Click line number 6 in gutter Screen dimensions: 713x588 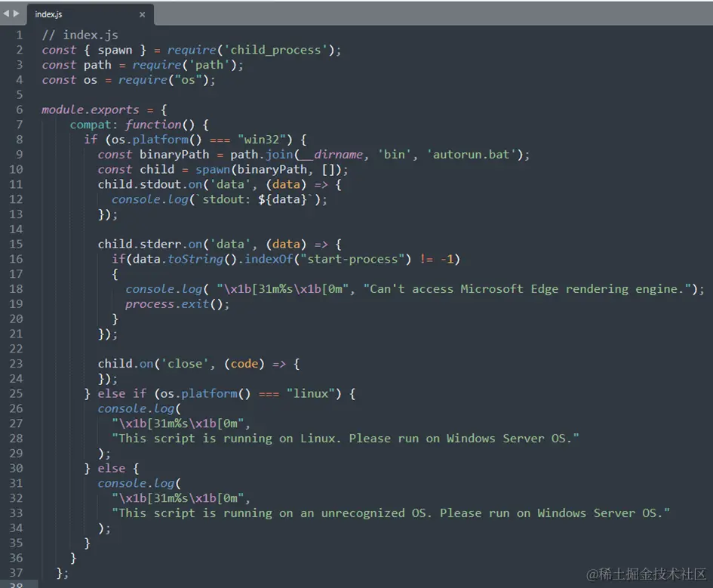click(19, 109)
